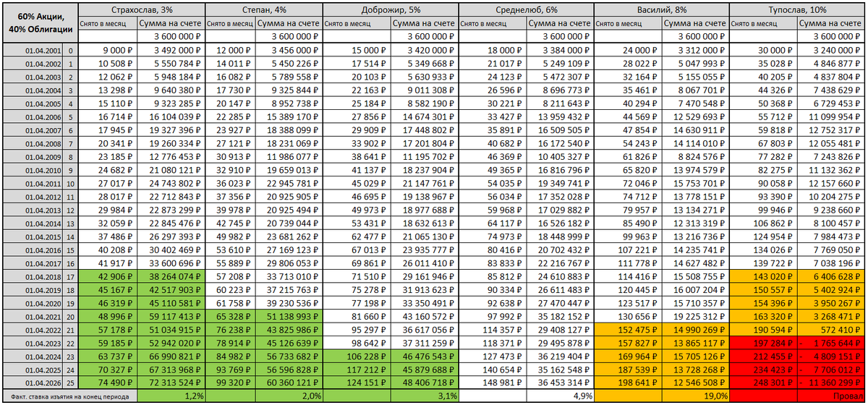This screenshot has width=868, height=405.
Task: Select the cell with "3 420 000 ₽"
Action: click(425, 50)
